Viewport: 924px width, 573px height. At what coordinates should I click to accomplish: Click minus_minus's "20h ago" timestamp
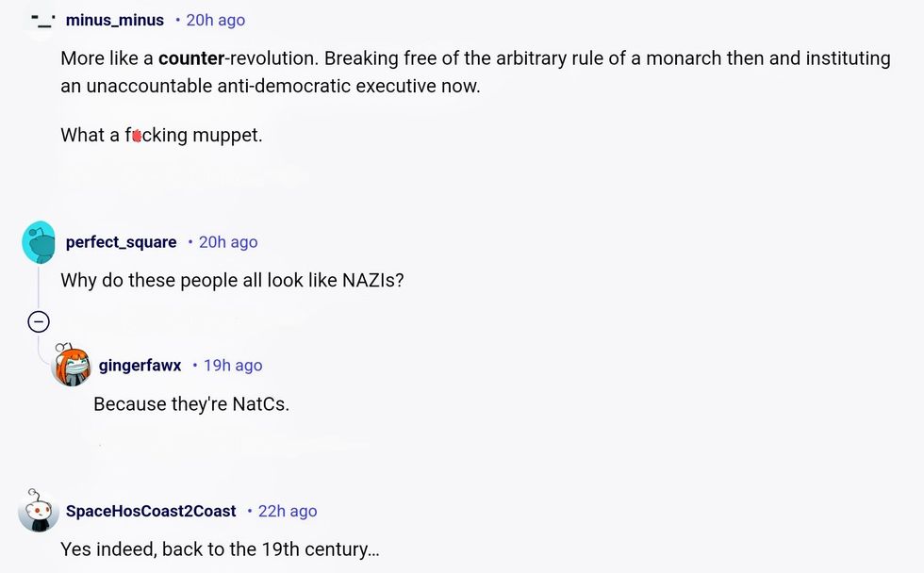tap(216, 20)
